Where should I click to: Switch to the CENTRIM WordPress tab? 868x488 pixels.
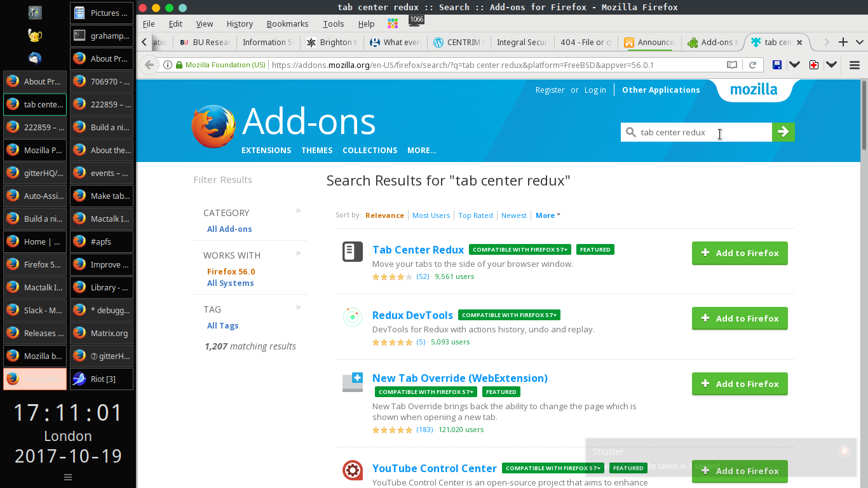click(x=459, y=42)
